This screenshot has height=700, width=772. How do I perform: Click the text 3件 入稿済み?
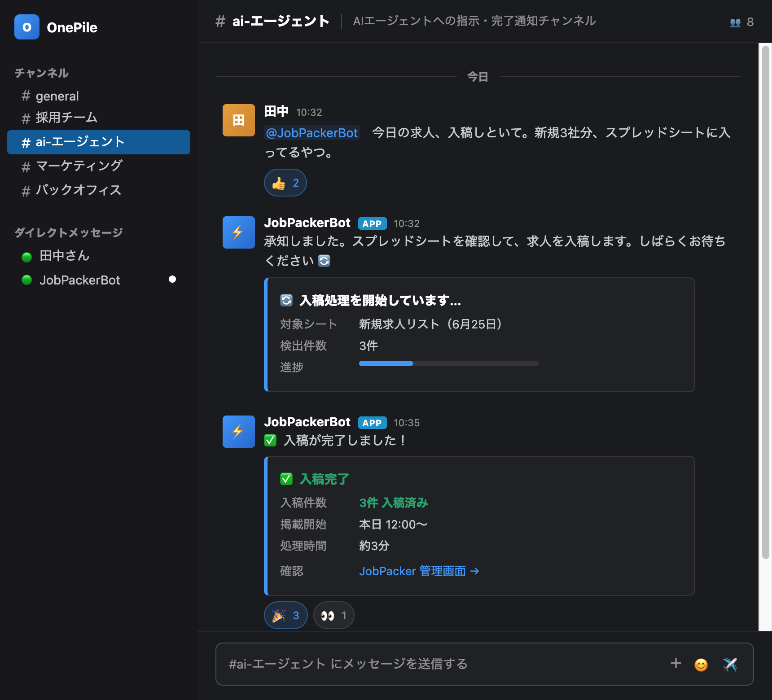point(394,503)
